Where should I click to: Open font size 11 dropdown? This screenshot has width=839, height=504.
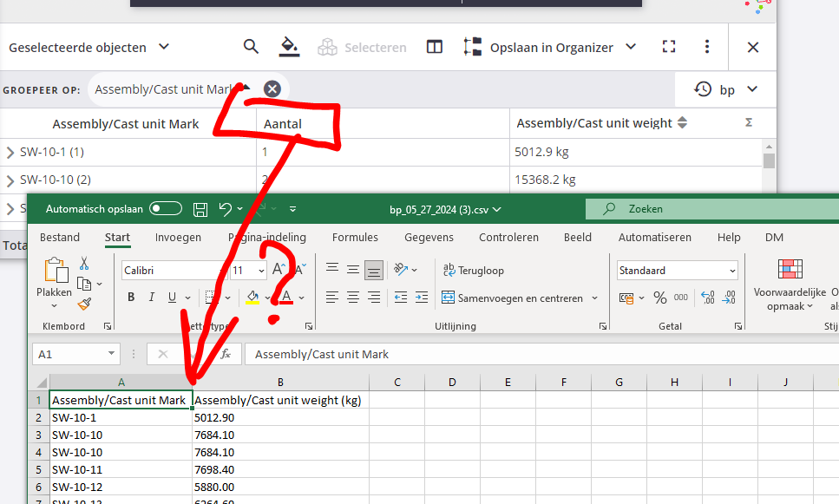[261, 271]
